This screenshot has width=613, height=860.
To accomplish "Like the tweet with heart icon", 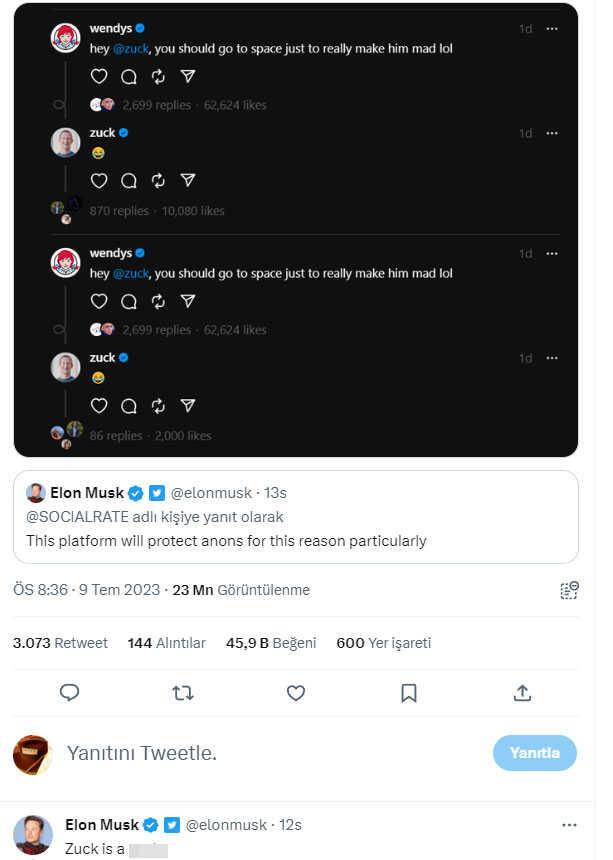I will 295,692.
